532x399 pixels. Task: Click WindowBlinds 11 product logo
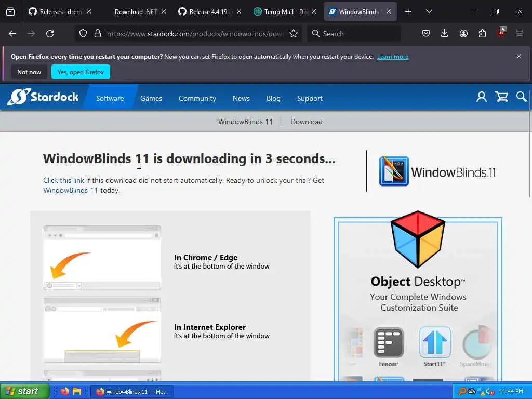[437, 171]
